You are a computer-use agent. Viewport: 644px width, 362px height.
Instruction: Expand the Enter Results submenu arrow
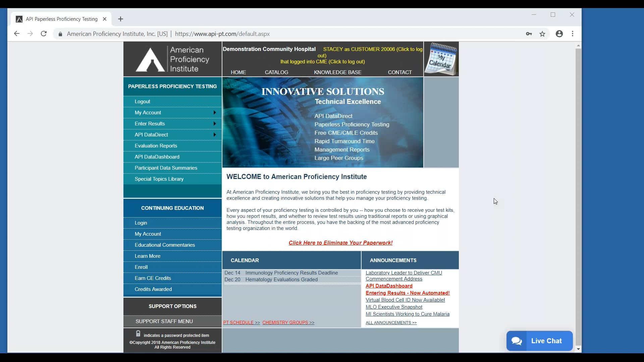click(214, 123)
